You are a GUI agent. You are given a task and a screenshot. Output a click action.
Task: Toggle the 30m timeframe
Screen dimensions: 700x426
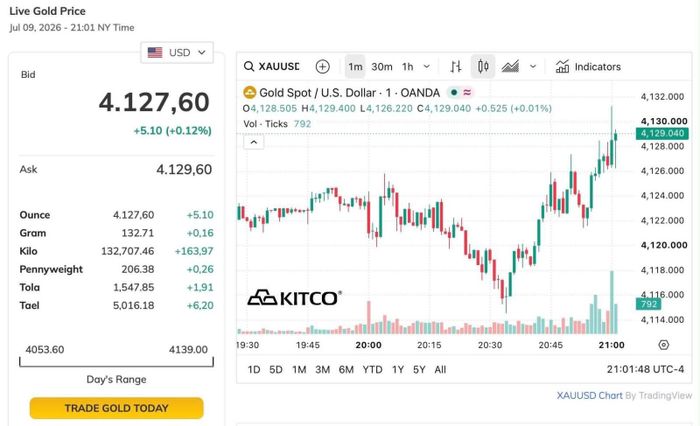(x=382, y=67)
